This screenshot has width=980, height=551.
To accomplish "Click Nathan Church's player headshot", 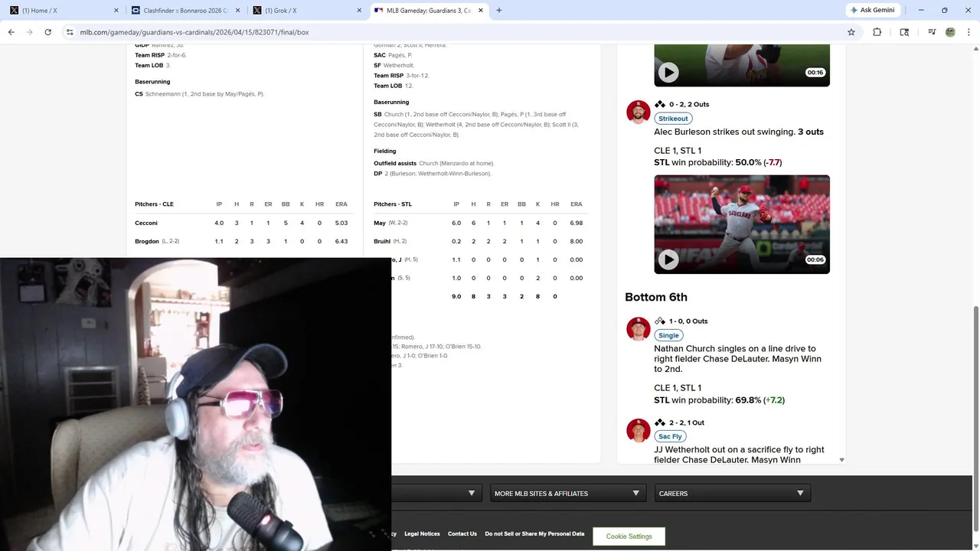I will [638, 329].
